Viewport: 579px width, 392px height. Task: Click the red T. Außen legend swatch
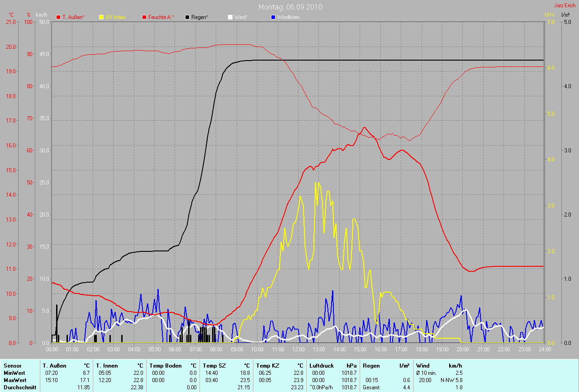pos(58,17)
